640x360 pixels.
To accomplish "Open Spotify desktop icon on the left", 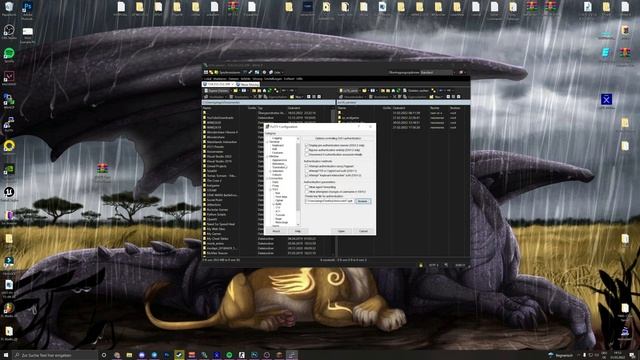I will click(x=9, y=55).
